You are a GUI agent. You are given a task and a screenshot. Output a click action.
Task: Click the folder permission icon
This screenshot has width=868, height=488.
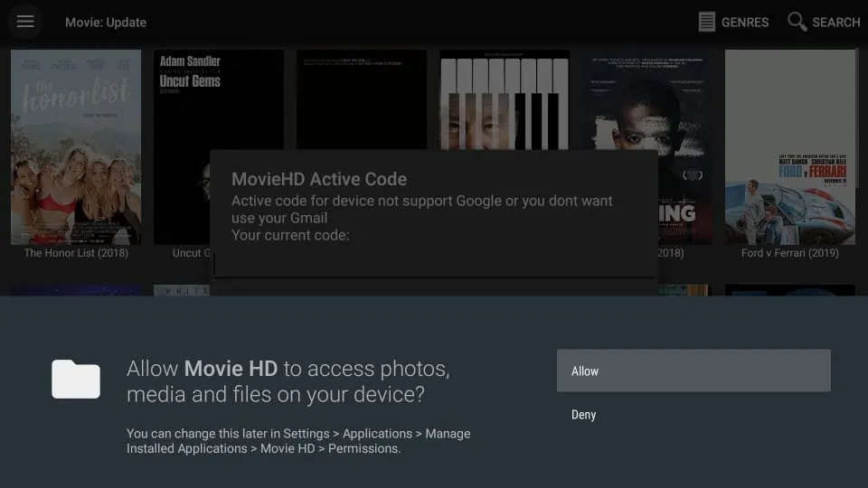[76, 379]
